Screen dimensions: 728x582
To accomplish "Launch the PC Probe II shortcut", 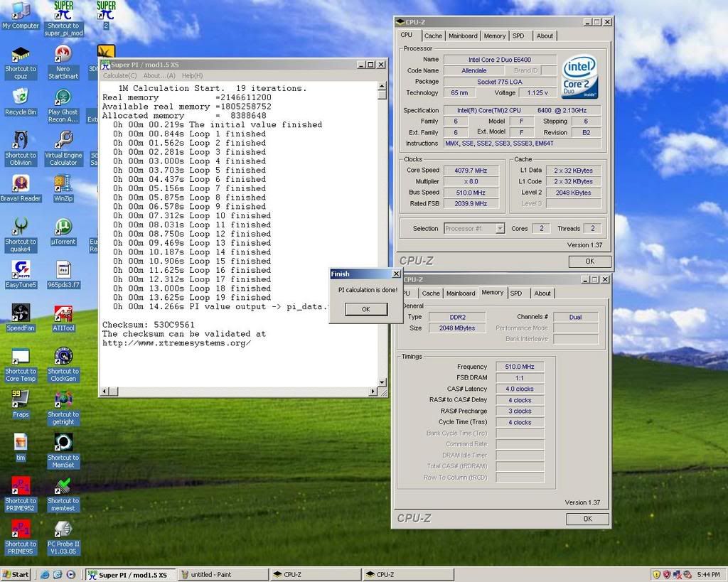I will click(x=63, y=529).
